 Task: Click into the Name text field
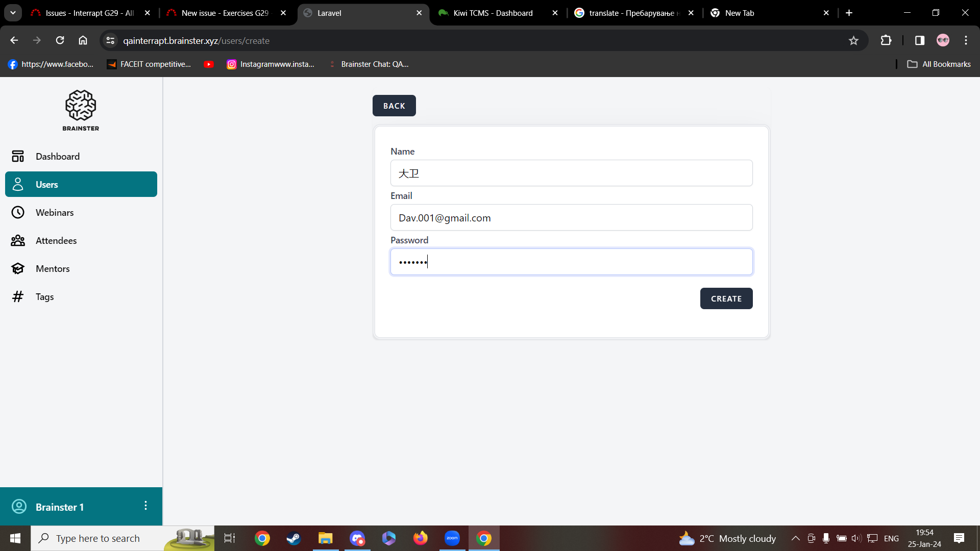click(x=571, y=173)
